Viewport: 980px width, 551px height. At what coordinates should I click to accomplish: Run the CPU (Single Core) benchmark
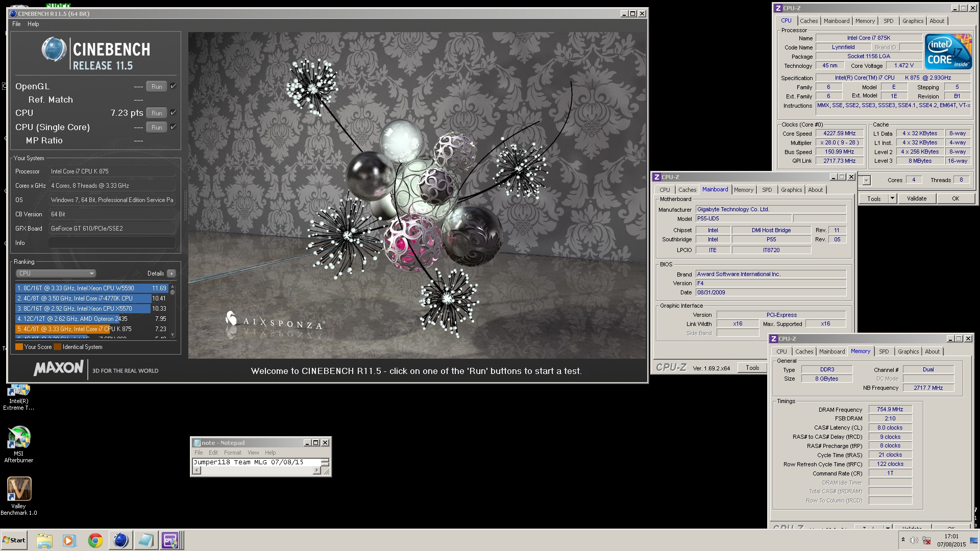(x=157, y=128)
